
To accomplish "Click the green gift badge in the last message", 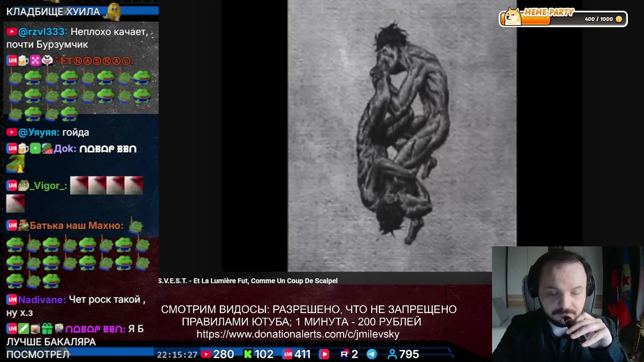I will click(x=47, y=329).
